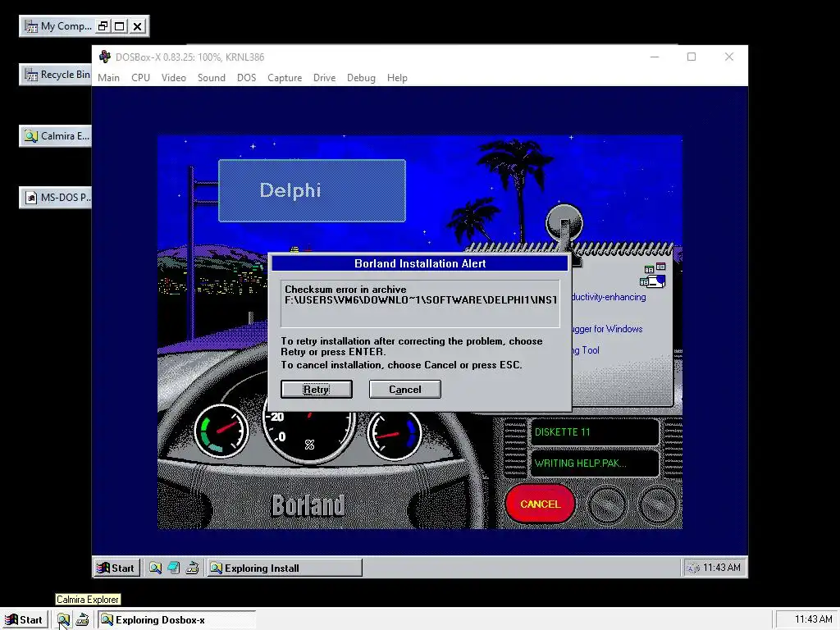Click the inner taskbar clock showing 11:43 AM

[722, 568]
